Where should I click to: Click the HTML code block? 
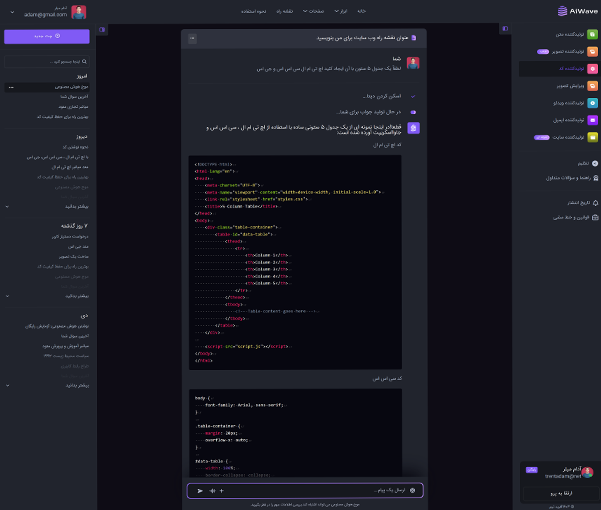[x=295, y=262]
